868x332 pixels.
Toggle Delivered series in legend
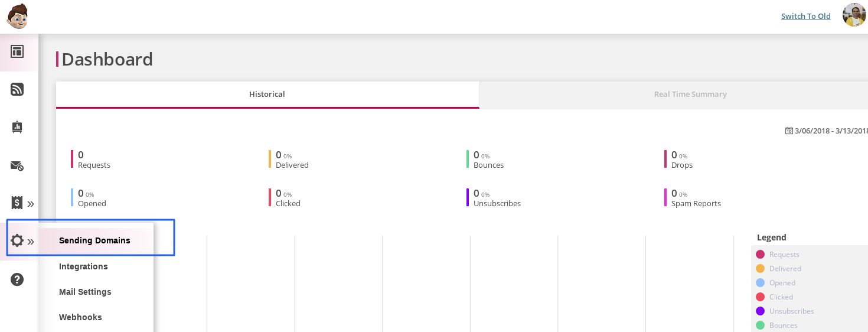tap(778, 269)
